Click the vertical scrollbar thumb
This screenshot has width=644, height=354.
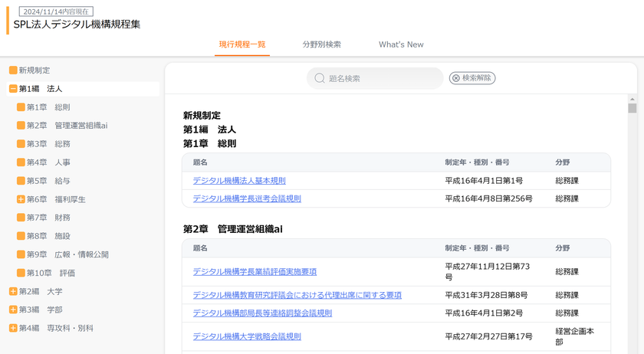[632, 108]
